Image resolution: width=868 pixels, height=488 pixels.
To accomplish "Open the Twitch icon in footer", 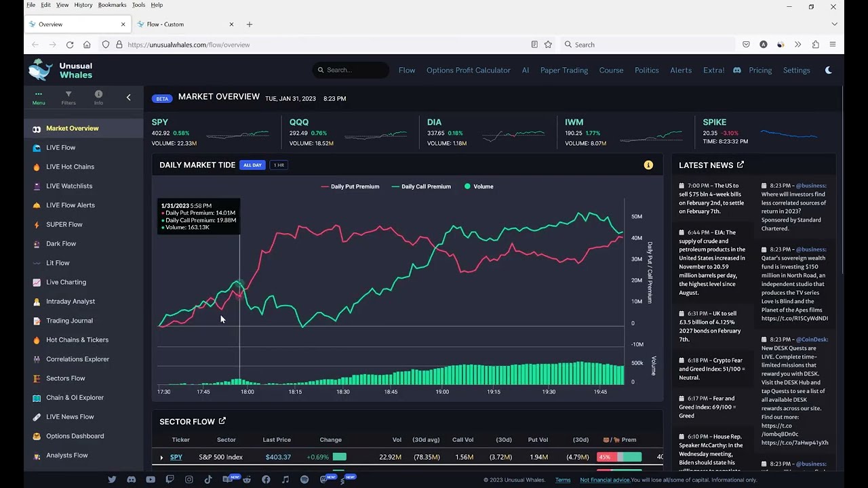I will click(170, 479).
